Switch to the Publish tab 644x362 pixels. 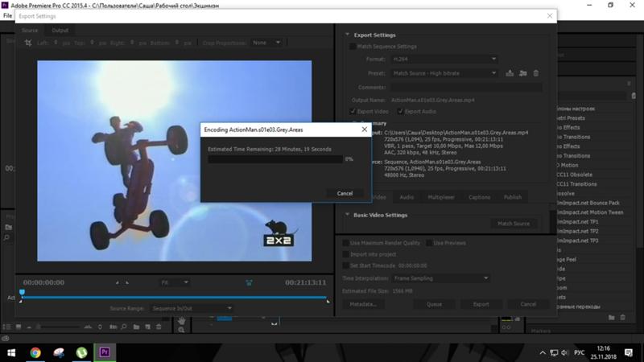point(513,197)
